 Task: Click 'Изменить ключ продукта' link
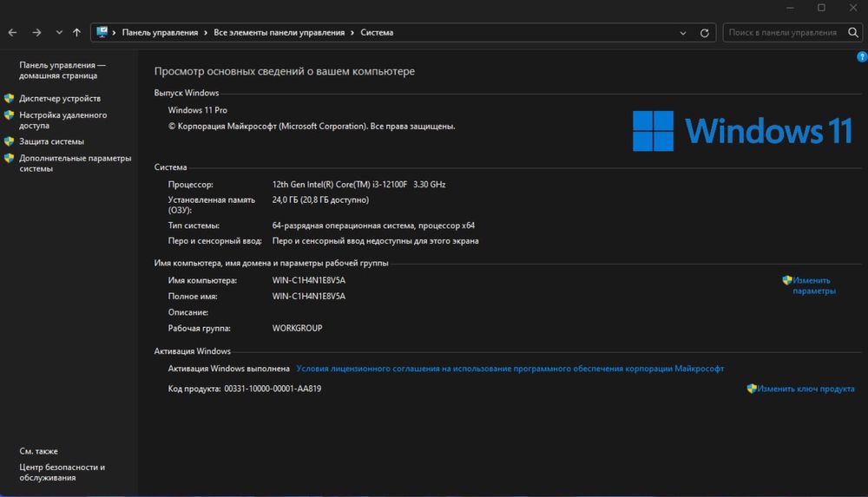tap(806, 389)
